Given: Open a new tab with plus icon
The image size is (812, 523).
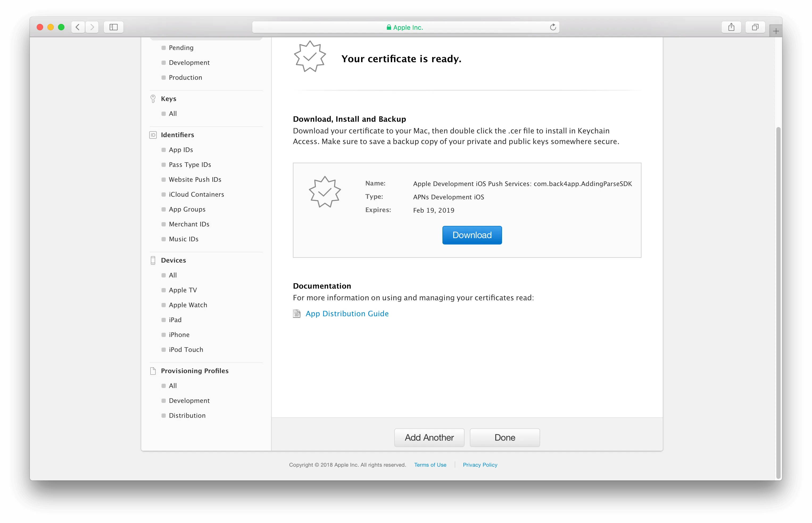Looking at the screenshot, I should pos(776,31).
